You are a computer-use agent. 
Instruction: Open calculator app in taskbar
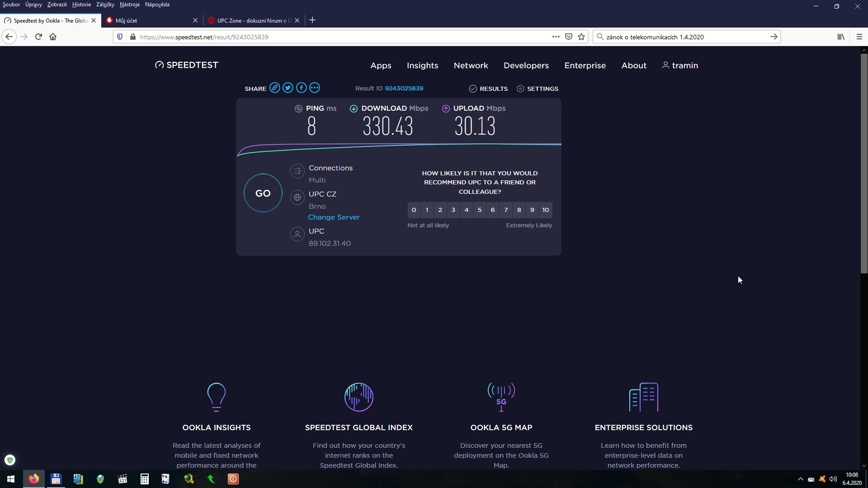tap(144, 479)
